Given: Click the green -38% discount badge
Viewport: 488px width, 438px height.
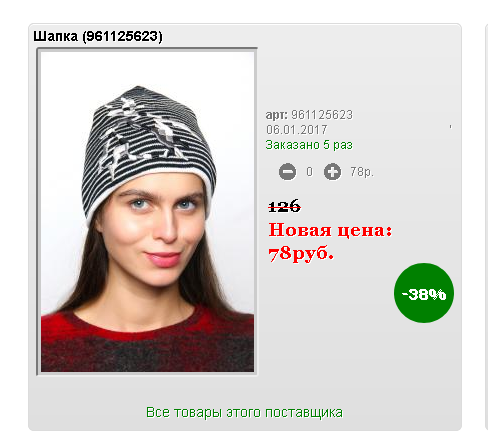Looking at the screenshot, I should click(424, 293).
